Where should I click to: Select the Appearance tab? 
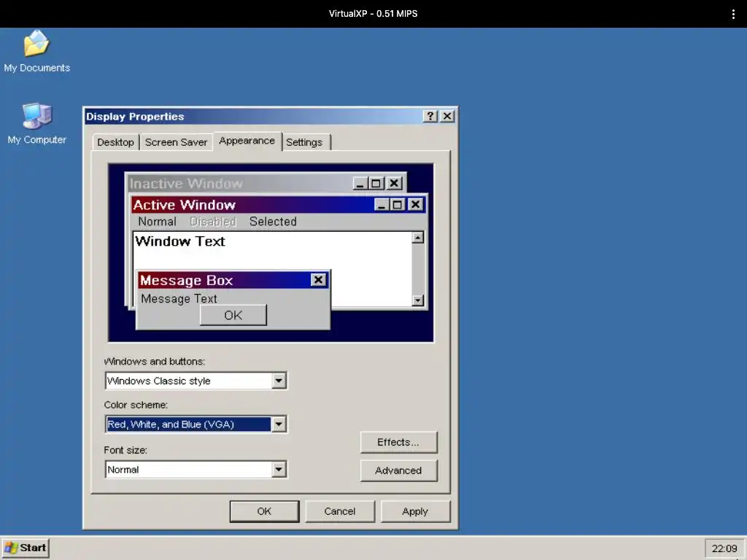pos(247,141)
